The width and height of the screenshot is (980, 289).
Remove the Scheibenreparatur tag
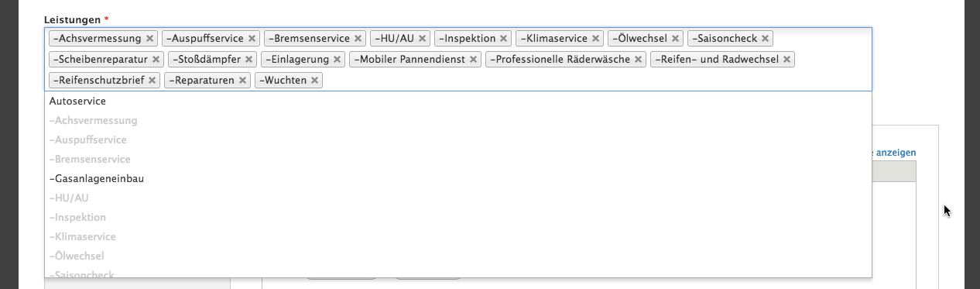point(156,59)
